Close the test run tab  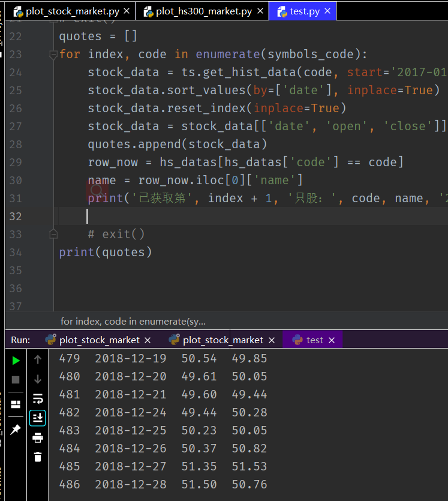tap(332, 340)
